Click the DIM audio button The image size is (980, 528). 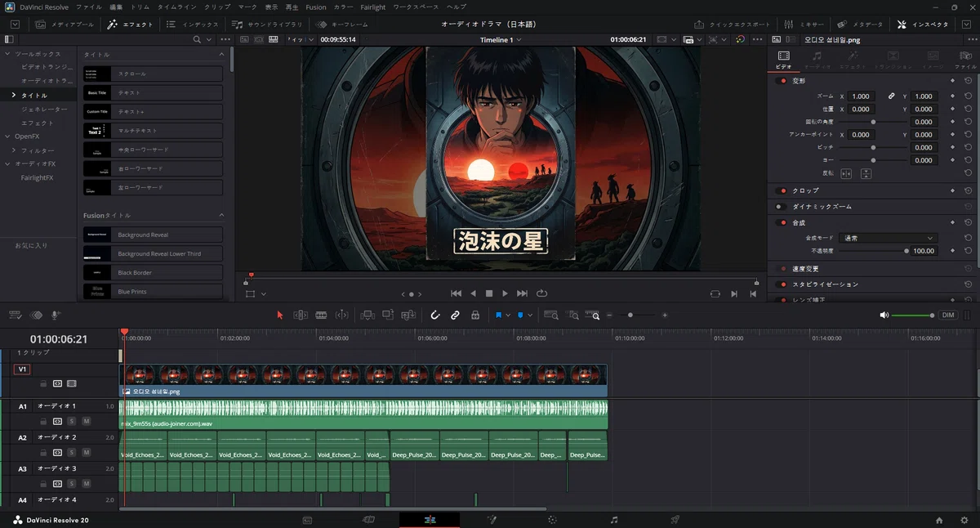pos(948,315)
